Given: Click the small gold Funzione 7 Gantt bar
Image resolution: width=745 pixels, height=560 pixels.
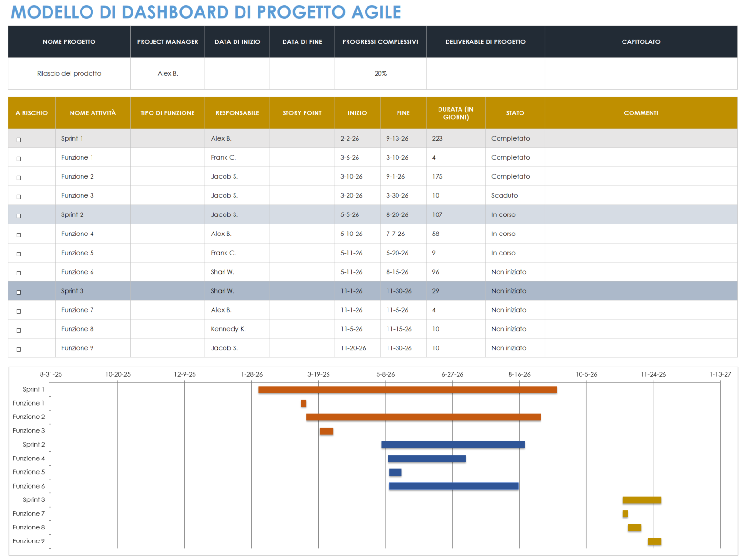Looking at the screenshot, I should point(625,514).
